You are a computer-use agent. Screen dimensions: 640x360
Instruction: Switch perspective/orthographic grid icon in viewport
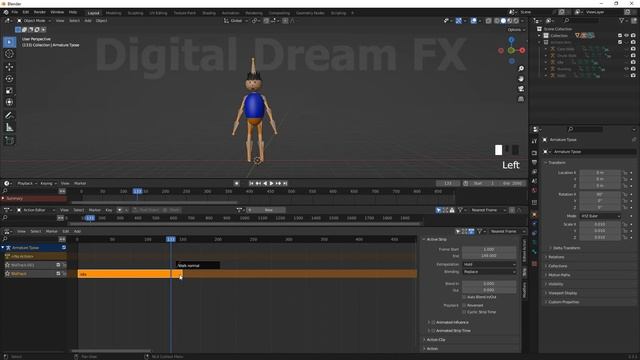(x=521, y=99)
